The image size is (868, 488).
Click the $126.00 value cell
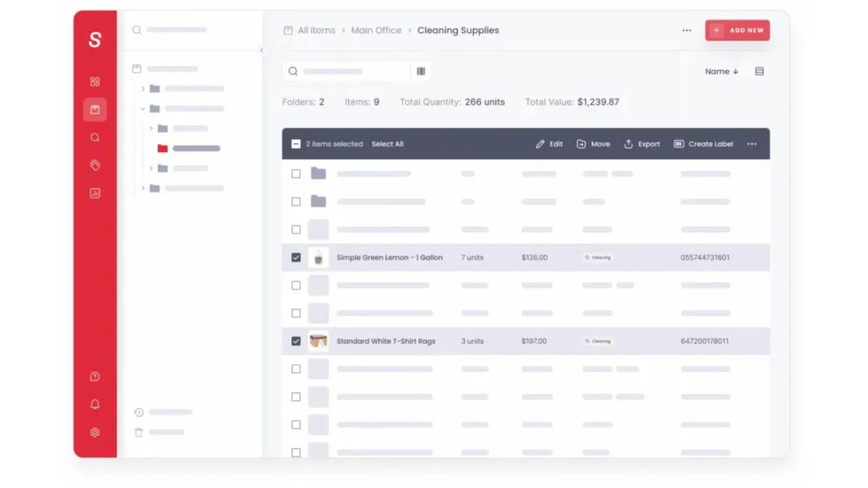pyautogui.click(x=535, y=257)
